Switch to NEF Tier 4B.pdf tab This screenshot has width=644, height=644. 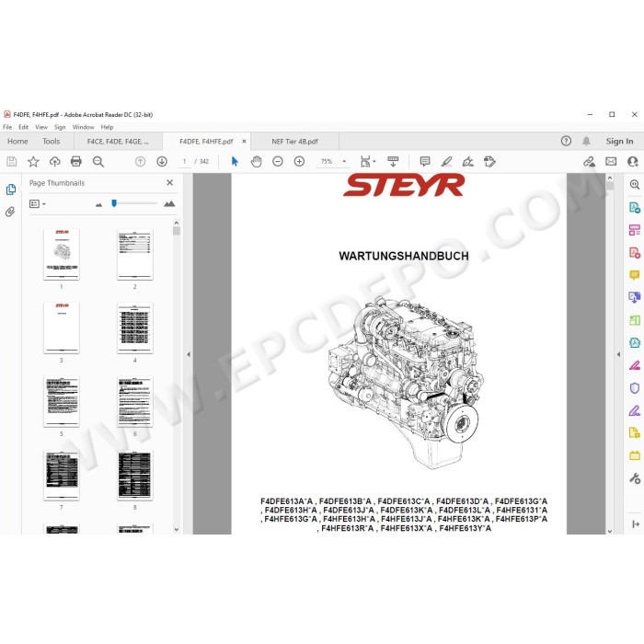tap(294, 142)
